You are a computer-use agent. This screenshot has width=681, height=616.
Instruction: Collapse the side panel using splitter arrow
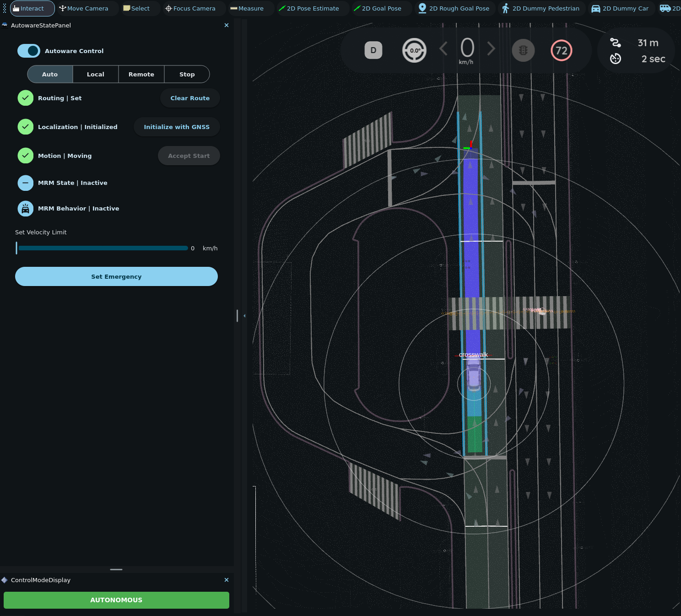pyautogui.click(x=244, y=316)
